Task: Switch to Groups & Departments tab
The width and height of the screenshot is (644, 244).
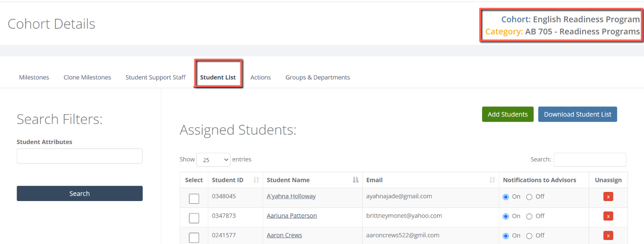Action: click(x=317, y=77)
